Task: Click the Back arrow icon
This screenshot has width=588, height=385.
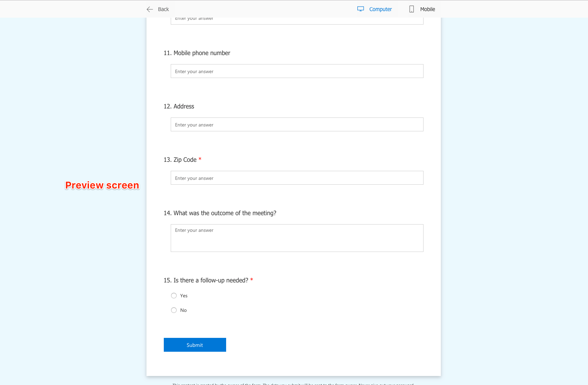Action: (x=149, y=9)
